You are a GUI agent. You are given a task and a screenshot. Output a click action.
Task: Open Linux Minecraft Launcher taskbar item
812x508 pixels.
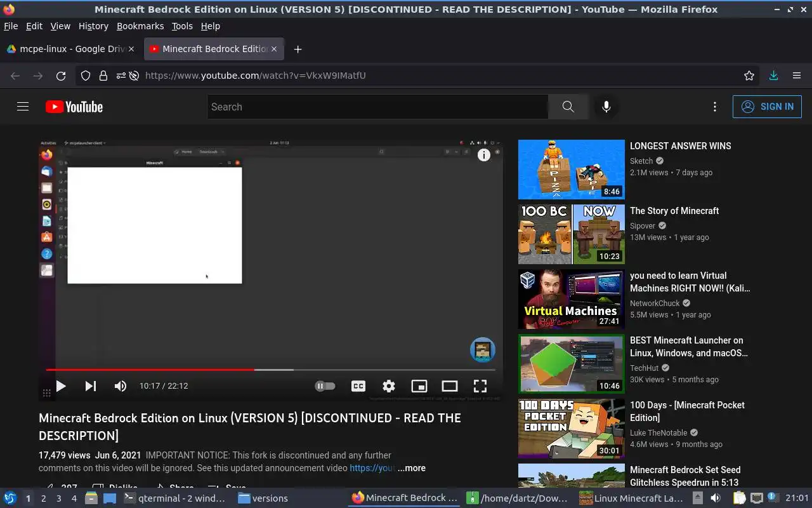click(631, 498)
